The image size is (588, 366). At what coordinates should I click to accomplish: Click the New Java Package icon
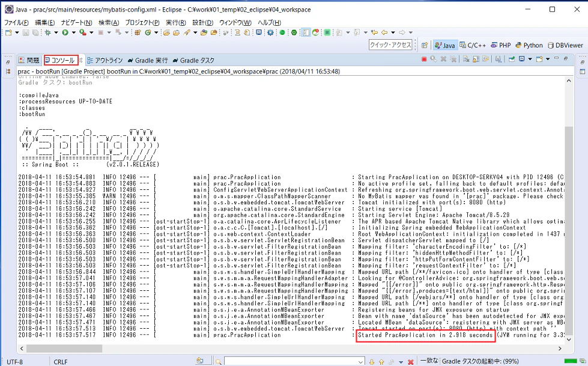(138, 32)
